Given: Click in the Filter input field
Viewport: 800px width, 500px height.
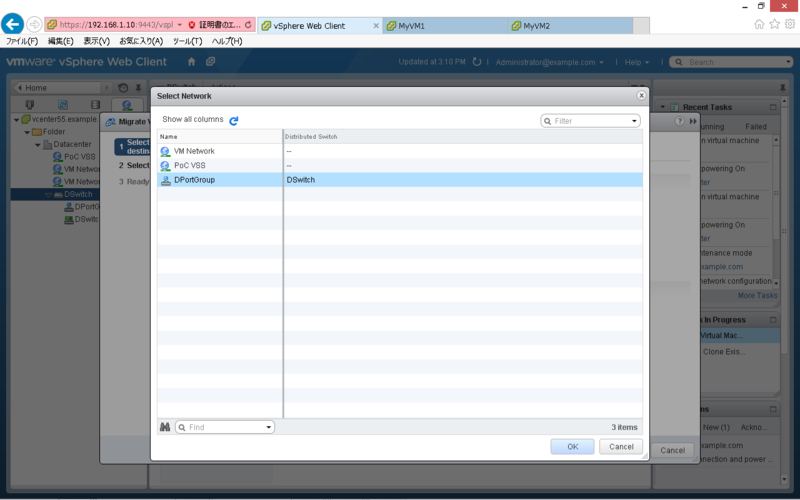Looking at the screenshot, I should click(x=590, y=121).
